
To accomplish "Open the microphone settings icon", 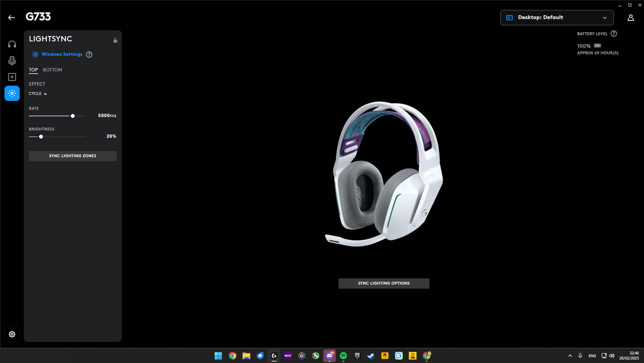I will 12,60.
